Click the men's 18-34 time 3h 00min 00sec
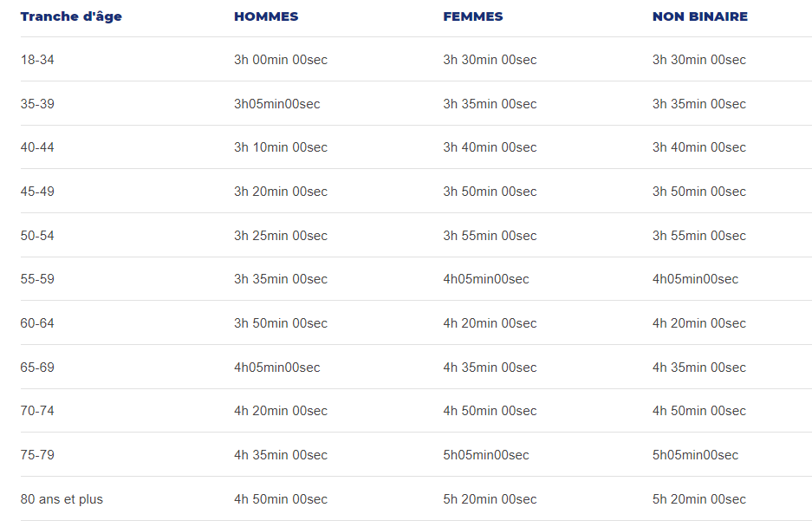812x527 pixels. pyautogui.click(x=281, y=60)
